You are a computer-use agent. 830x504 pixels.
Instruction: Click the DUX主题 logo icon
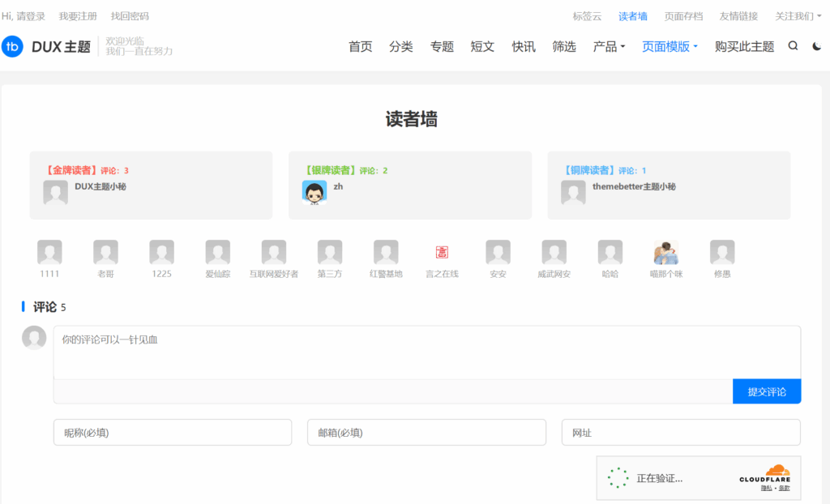click(13, 47)
